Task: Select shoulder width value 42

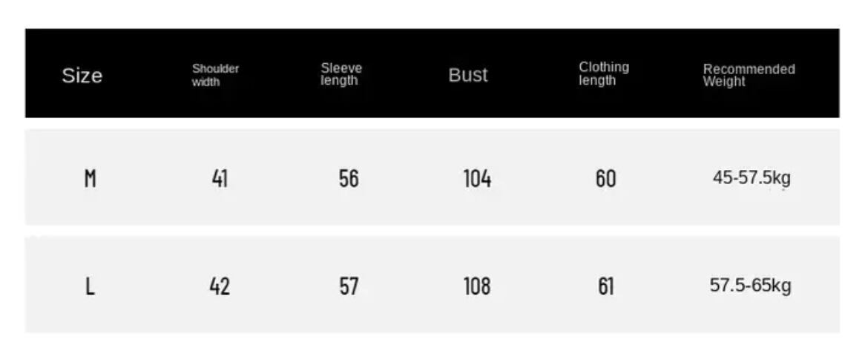Action: click(220, 286)
